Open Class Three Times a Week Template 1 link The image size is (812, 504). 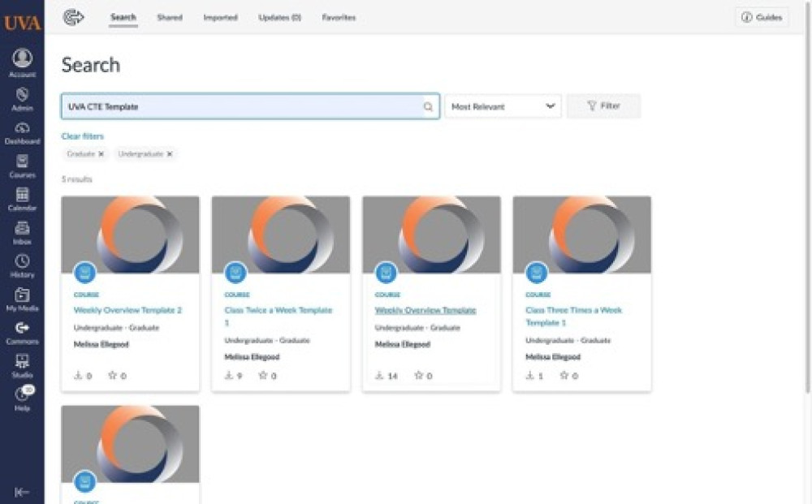tap(574, 317)
